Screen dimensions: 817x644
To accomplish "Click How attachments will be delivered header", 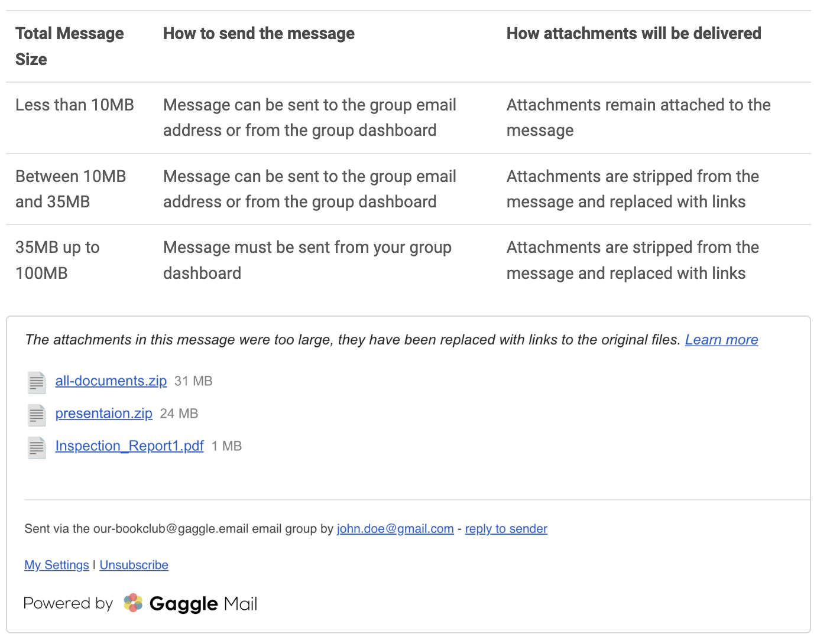I will pos(634,34).
